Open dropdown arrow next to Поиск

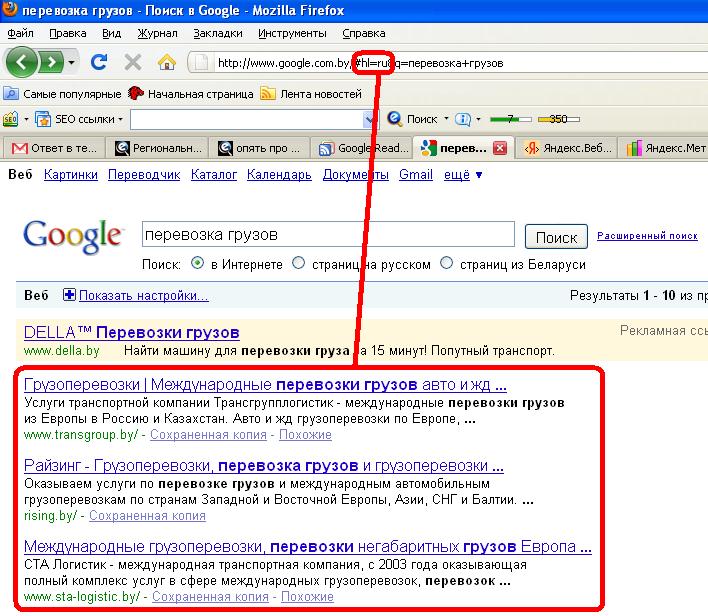click(446, 119)
